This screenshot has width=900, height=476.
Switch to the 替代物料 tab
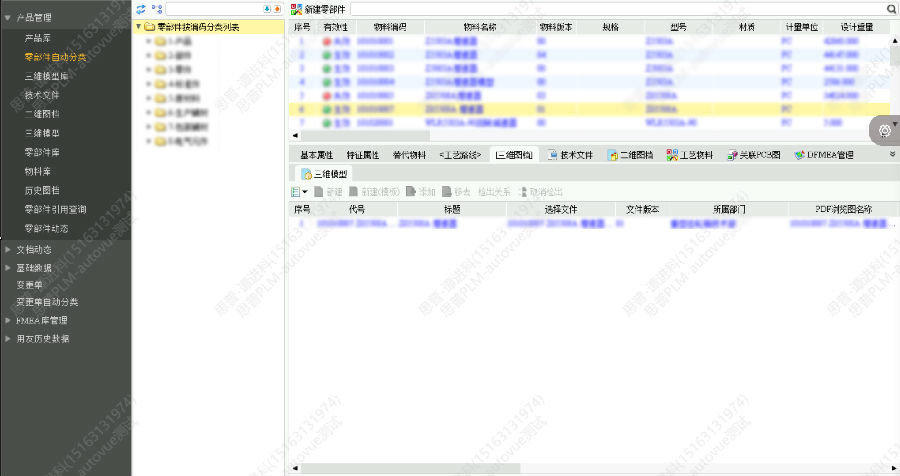pyautogui.click(x=409, y=155)
